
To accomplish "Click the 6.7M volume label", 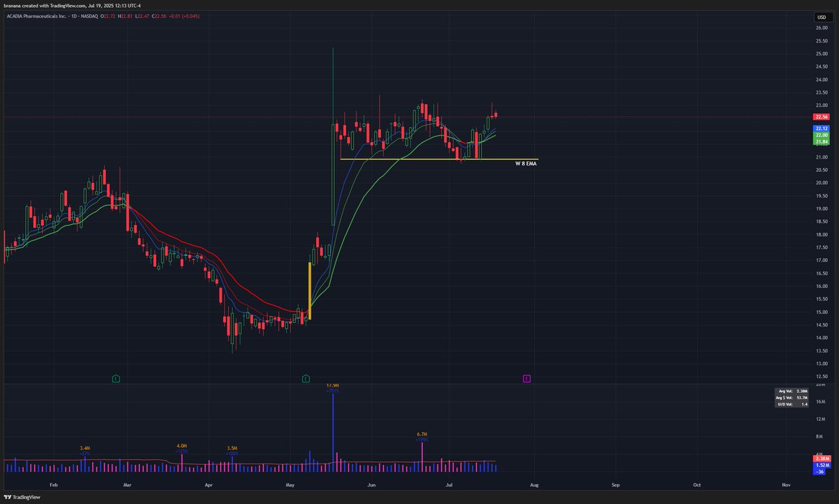I will pyautogui.click(x=422, y=434).
